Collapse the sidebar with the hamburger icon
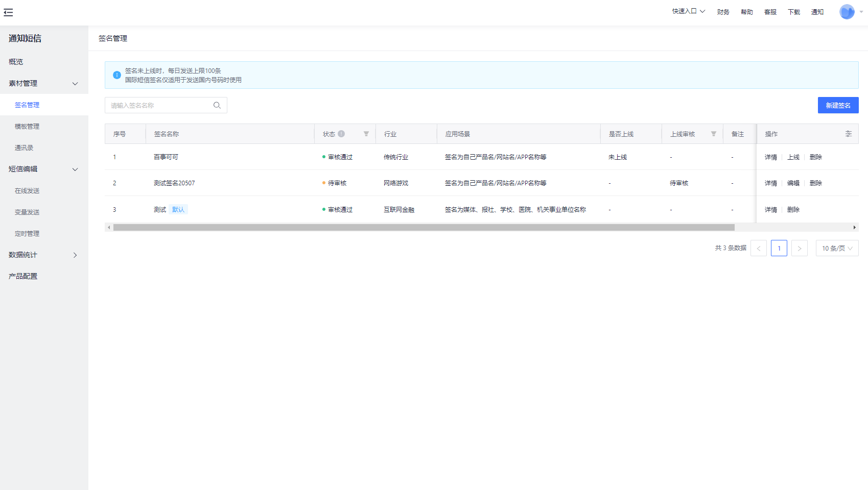 tap(8, 12)
